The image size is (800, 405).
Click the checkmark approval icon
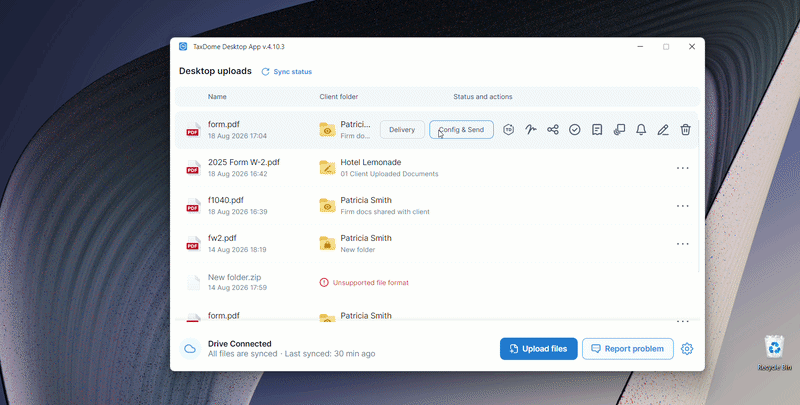pyautogui.click(x=574, y=130)
